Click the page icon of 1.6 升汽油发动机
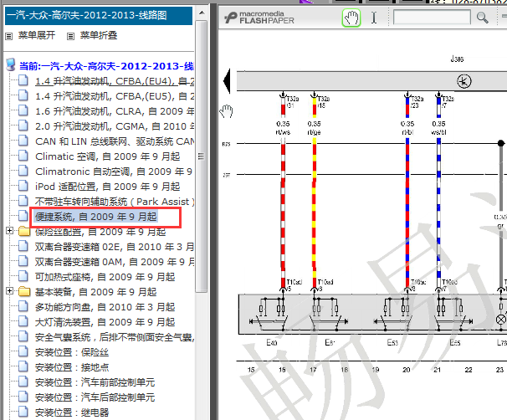 click(x=23, y=110)
